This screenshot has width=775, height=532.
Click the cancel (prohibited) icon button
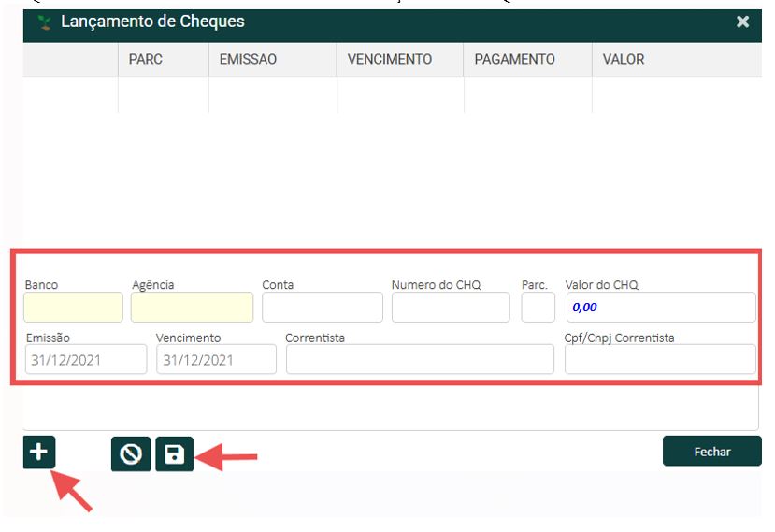click(131, 454)
